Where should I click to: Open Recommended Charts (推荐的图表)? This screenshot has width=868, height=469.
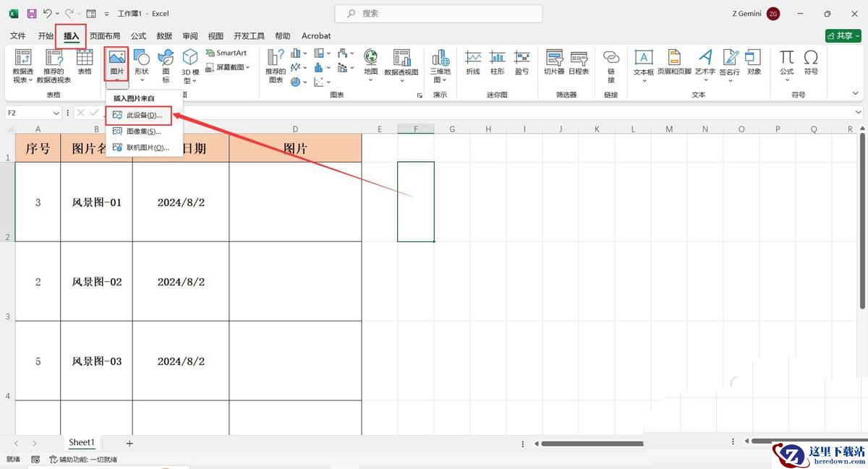pos(276,66)
